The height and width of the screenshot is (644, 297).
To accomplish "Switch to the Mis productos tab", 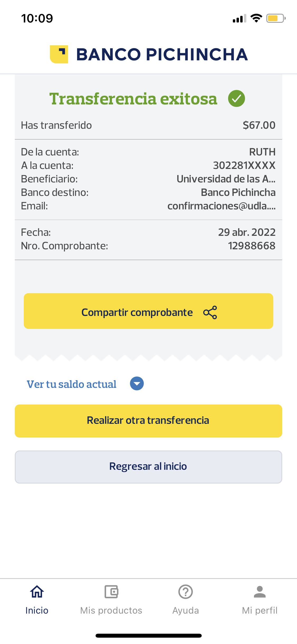I will point(111,610).
